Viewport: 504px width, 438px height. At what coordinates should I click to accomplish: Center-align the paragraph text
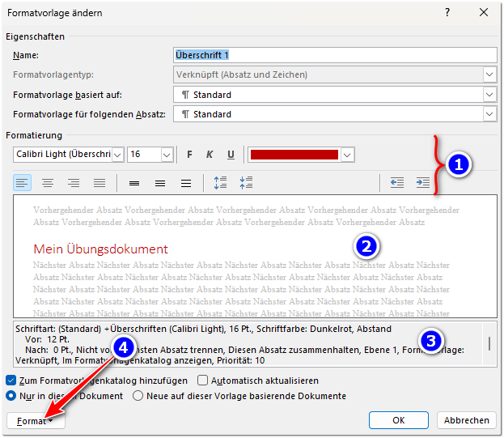(x=48, y=183)
